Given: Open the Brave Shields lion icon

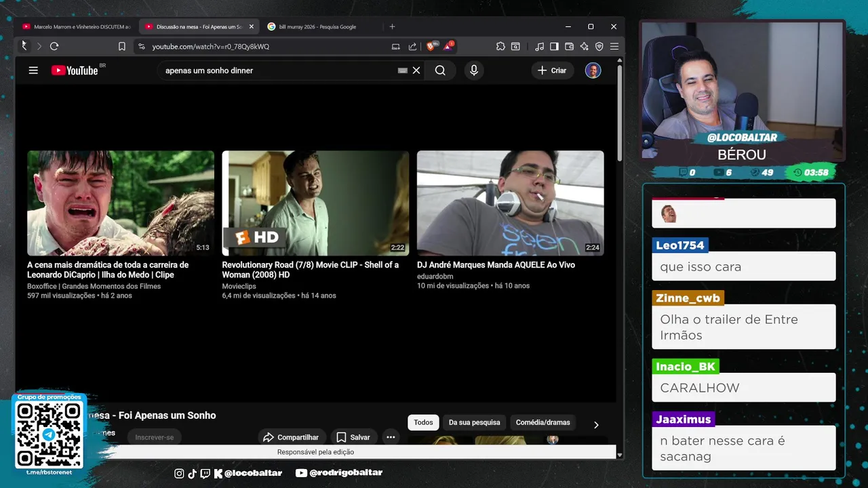Looking at the screenshot, I should [x=431, y=46].
